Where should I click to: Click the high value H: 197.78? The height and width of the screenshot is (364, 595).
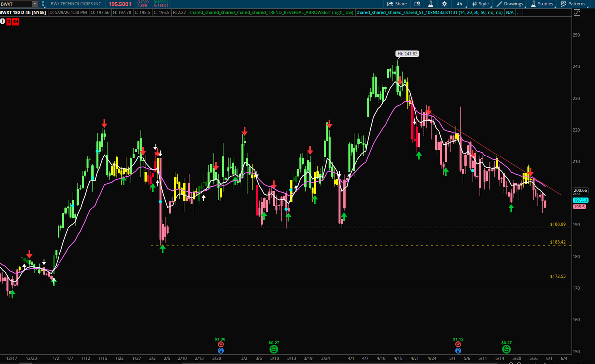pos(122,12)
